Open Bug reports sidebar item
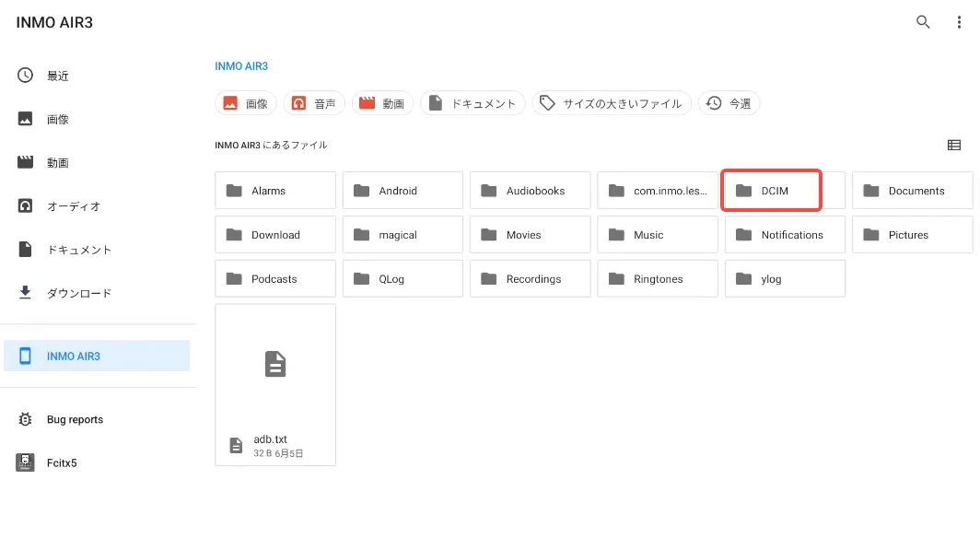Screen dimensions: 980x550 pos(75,419)
